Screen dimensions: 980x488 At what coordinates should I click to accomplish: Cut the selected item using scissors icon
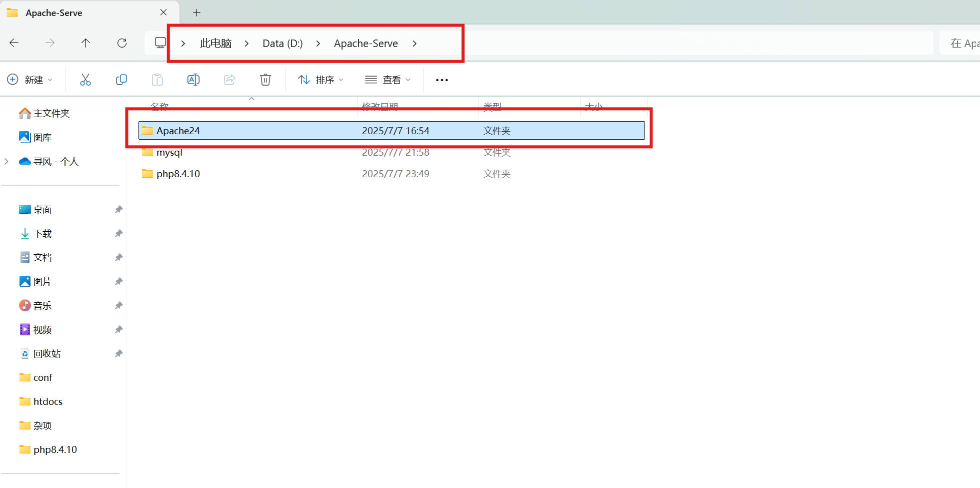coord(85,79)
